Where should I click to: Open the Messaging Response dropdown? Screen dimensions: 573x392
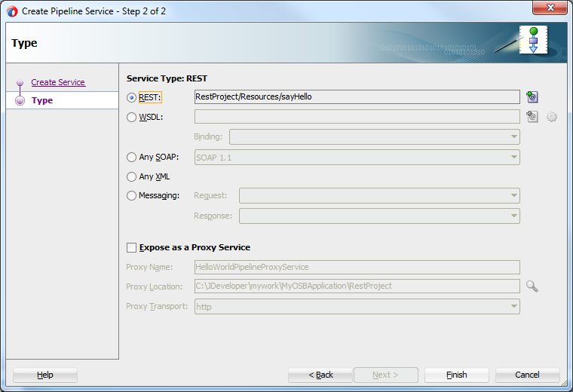coord(379,216)
